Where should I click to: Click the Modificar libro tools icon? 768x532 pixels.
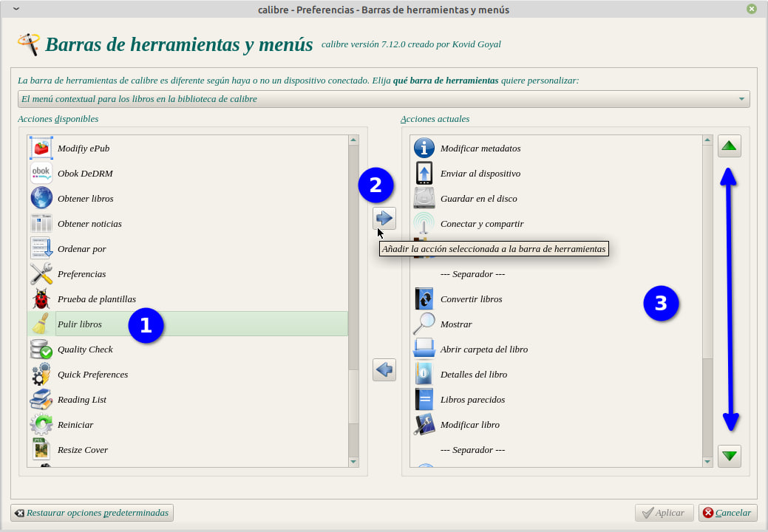click(424, 424)
